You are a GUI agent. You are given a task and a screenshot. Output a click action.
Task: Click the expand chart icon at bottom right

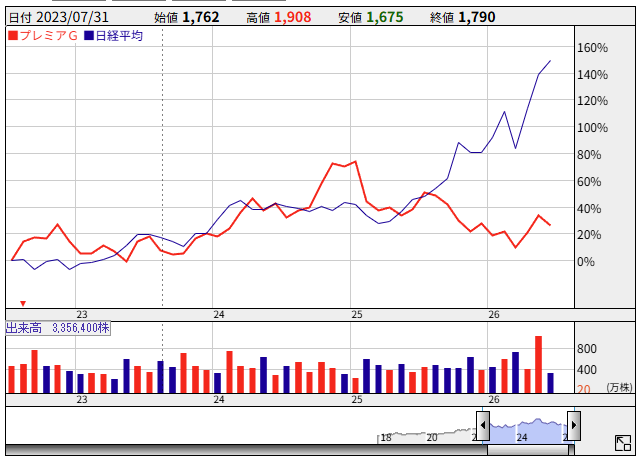click(623, 443)
